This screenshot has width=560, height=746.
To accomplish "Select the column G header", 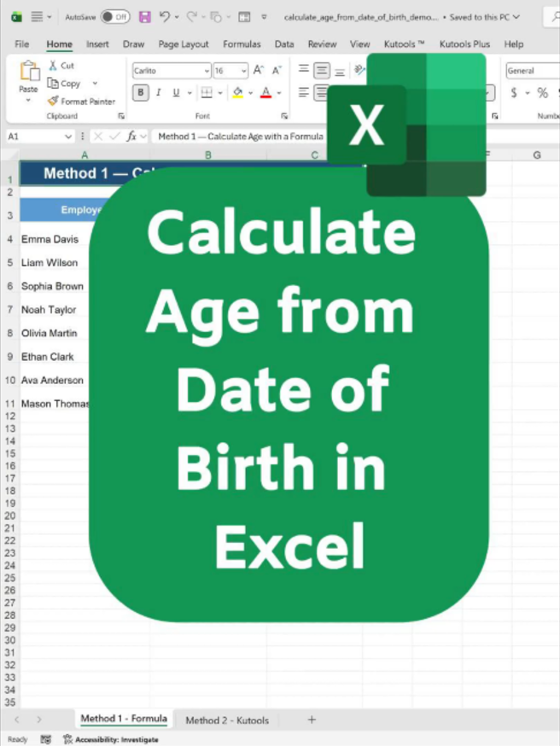I will click(537, 154).
